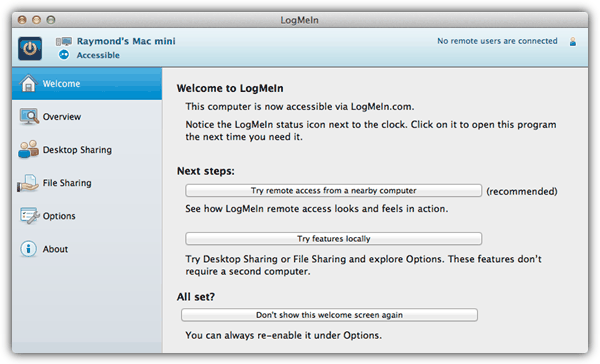This screenshot has height=364, width=600.
Task: Click the Try features locally button
Action: [x=333, y=239]
